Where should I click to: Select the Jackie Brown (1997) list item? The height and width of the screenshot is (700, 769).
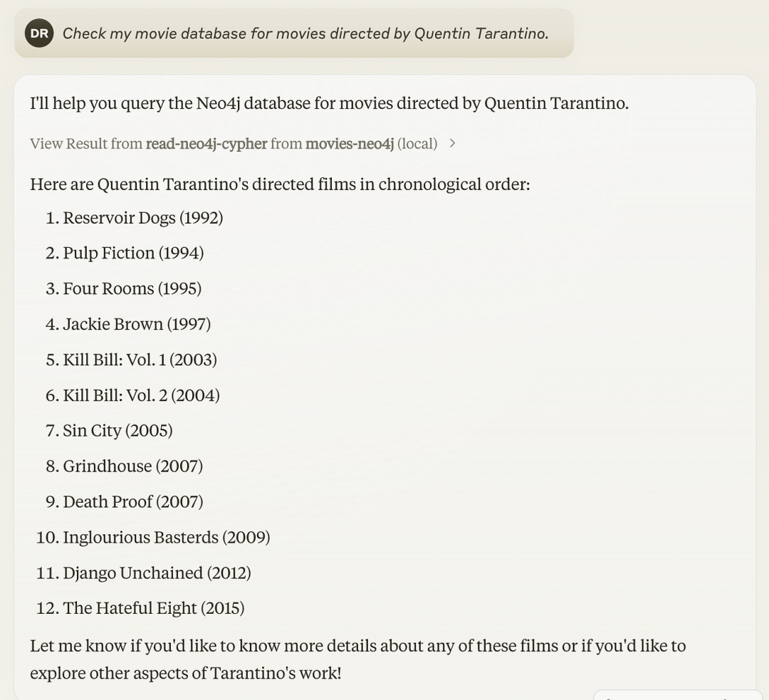(137, 325)
